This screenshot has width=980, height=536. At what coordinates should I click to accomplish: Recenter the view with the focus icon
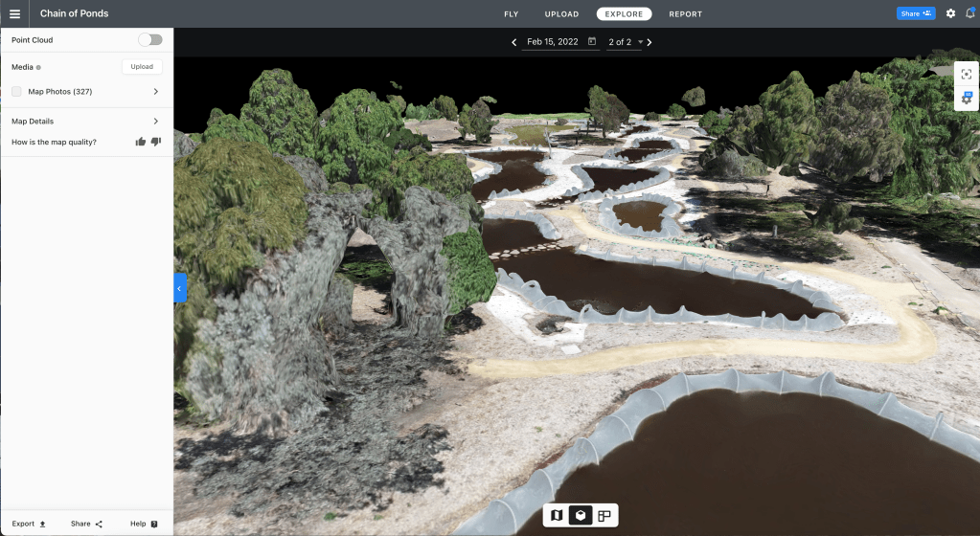[x=967, y=75]
